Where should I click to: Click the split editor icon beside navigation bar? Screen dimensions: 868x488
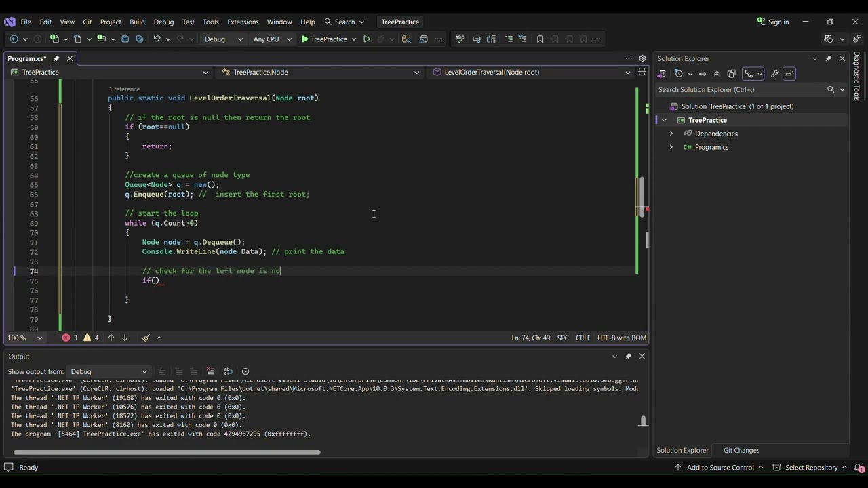642,72
